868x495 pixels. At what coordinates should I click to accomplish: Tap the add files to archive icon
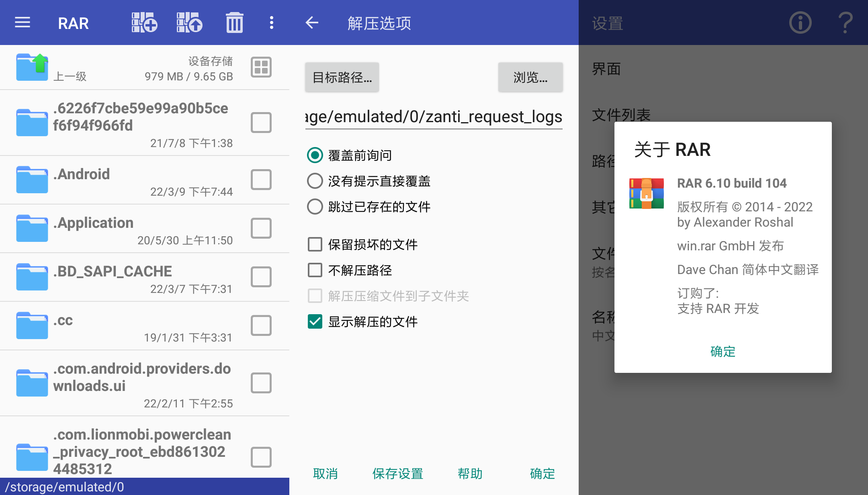[144, 22]
